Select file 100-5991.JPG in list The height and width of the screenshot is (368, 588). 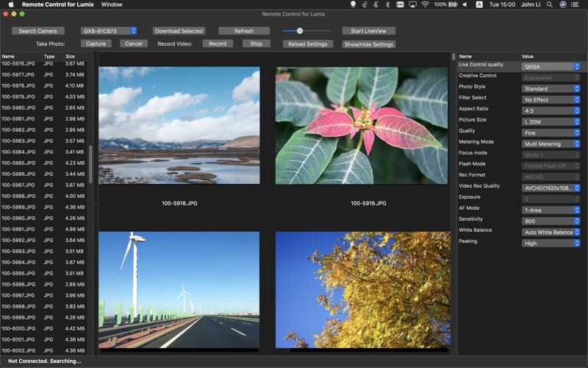pyautogui.click(x=43, y=229)
